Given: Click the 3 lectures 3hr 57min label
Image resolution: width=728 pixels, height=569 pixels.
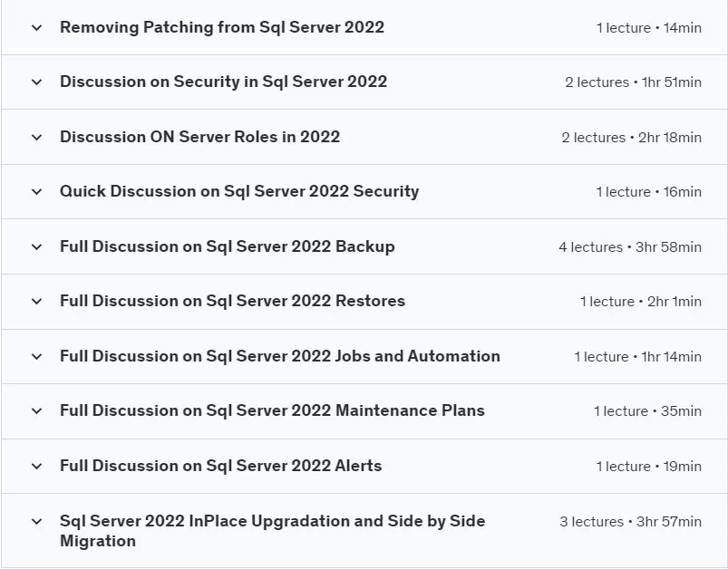Looking at the screenshot, I should (630, 522).
